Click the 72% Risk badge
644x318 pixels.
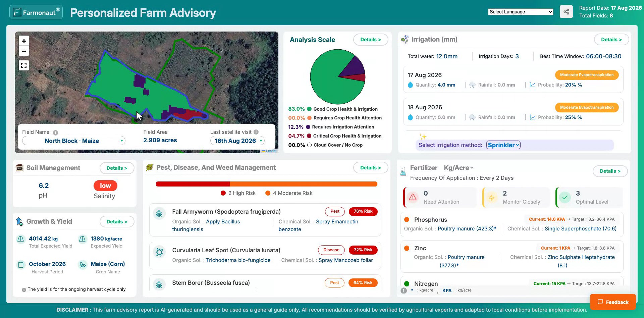click(x=363, y=250)
